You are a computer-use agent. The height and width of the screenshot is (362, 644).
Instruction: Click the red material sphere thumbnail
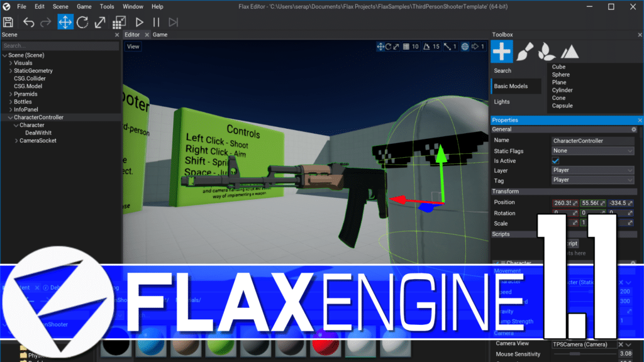[x=325, y=343]
